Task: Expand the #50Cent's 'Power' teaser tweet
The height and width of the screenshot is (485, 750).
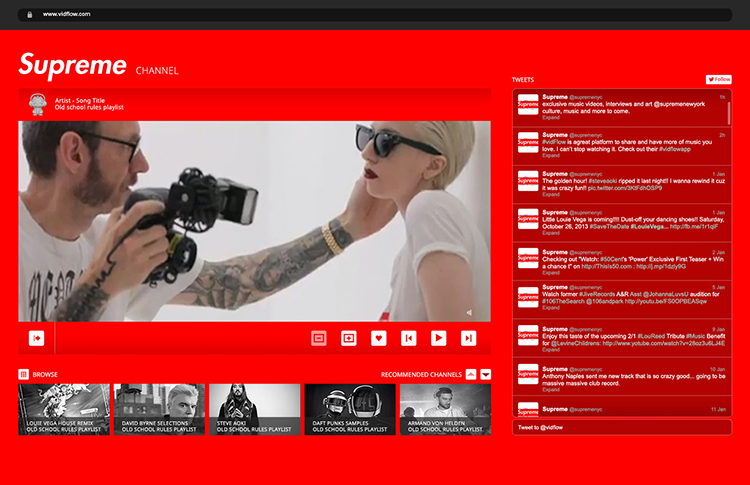Action: [x=551, y=273]
